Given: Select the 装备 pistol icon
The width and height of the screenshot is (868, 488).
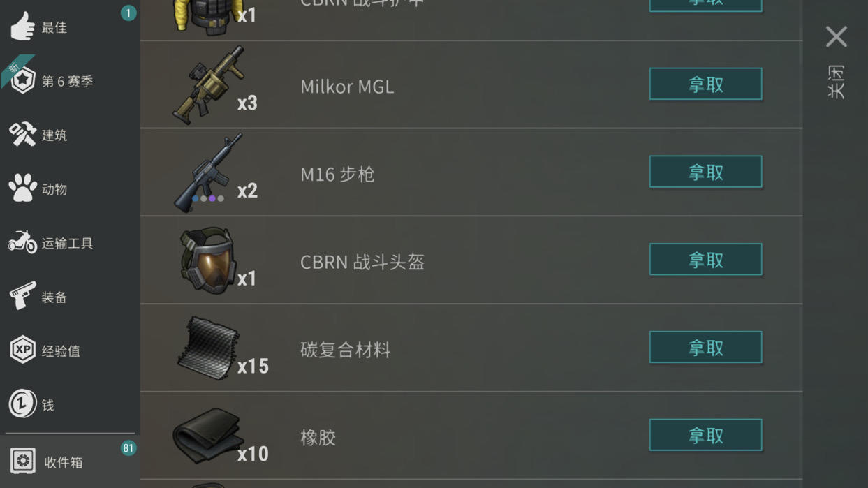Looking at the screenshot, I should tap(22, 296).
